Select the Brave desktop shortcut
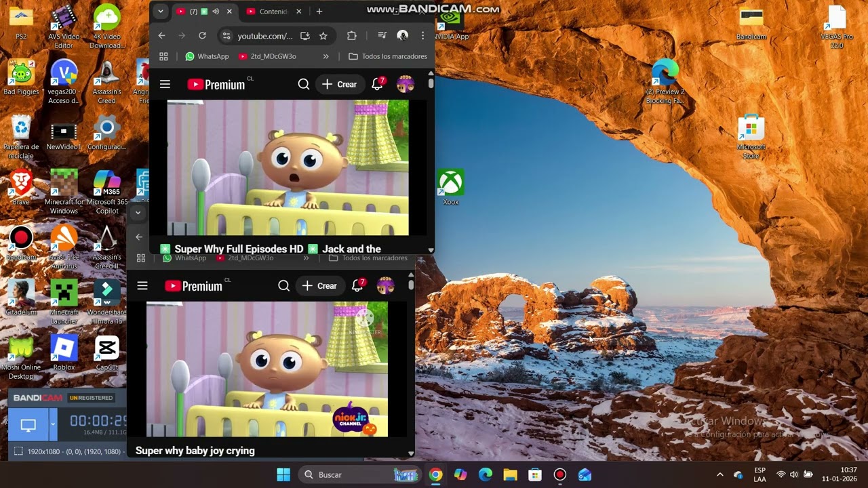 pyautogui.click(x=21, y=187)
